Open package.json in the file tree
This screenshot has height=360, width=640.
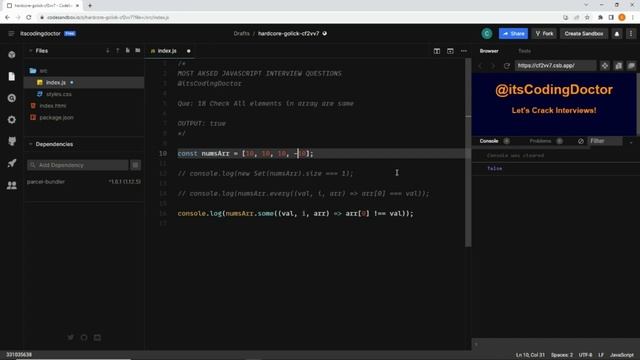tap(84, 118)
